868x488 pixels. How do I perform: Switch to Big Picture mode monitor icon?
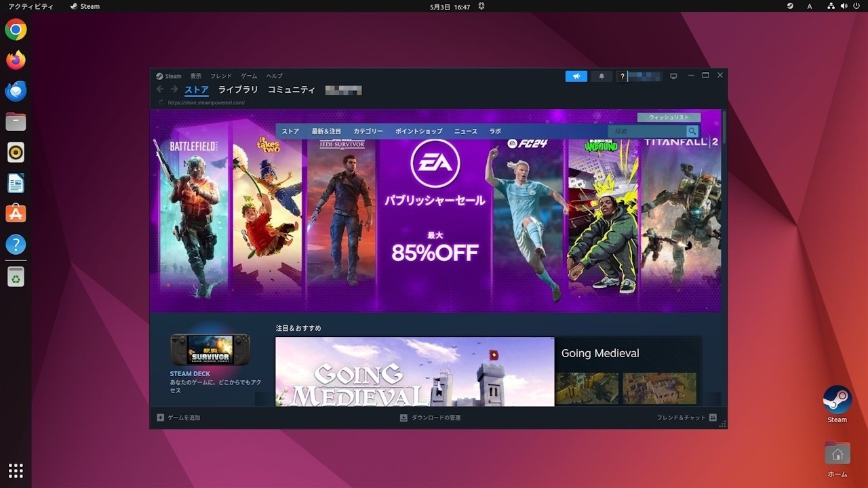(x=673, y=76)
